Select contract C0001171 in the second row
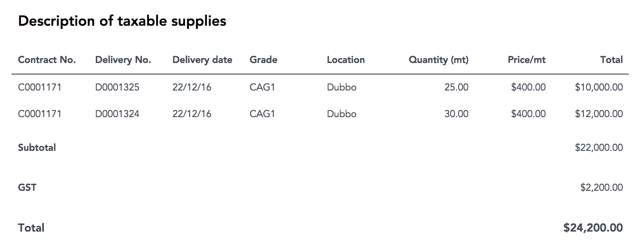Screen dimensions: 644x252 coord(40,114)
